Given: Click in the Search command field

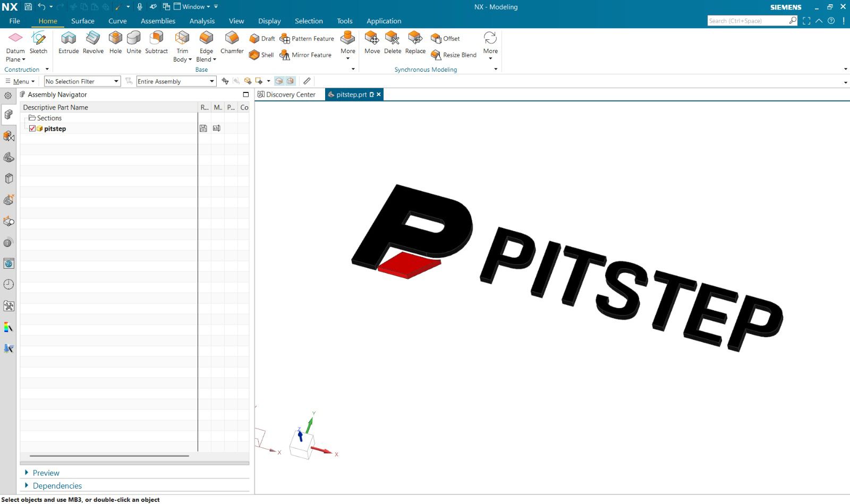Looking at the screenshot, I should coord(748,21).
